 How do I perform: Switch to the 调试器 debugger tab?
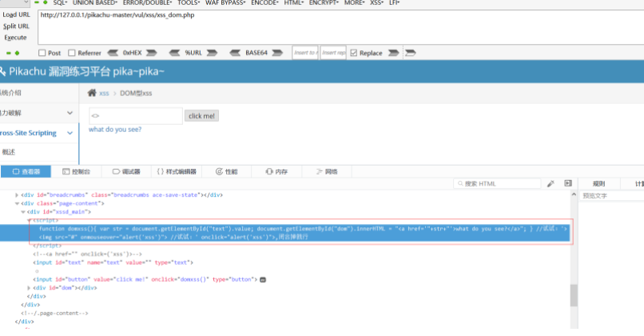click(x=126, y=171)
